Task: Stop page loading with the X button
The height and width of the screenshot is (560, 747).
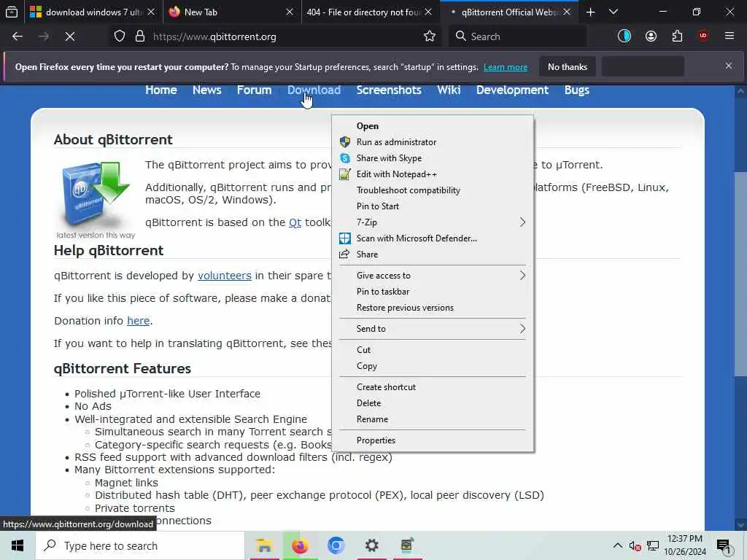Action: [x=70, y=36]
